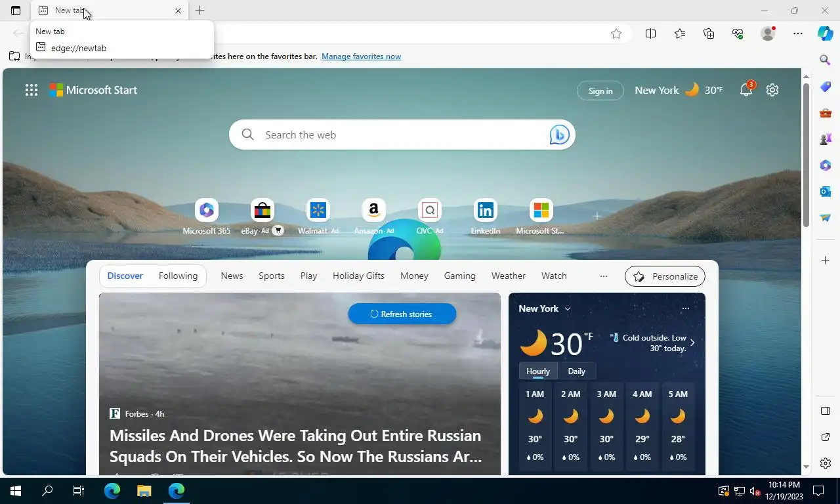Open the Sports feed tab
Viewport: 840px width, 504px height.
pos(272,276)
